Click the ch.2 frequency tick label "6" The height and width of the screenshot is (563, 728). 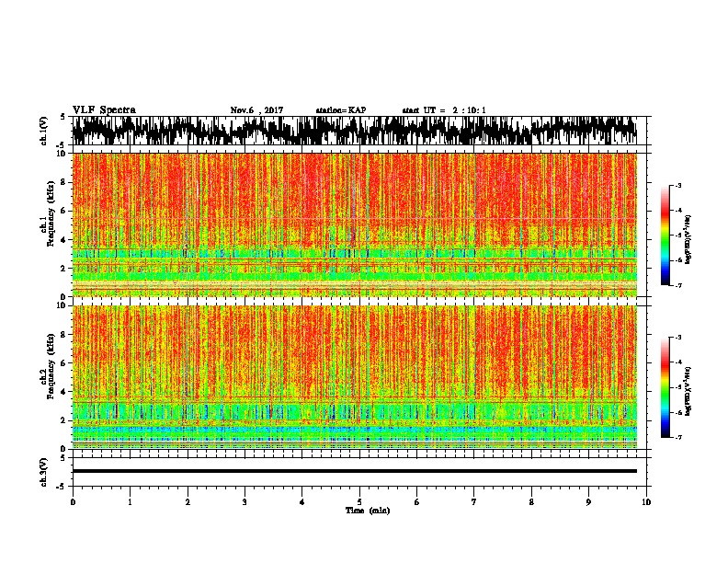64,362
